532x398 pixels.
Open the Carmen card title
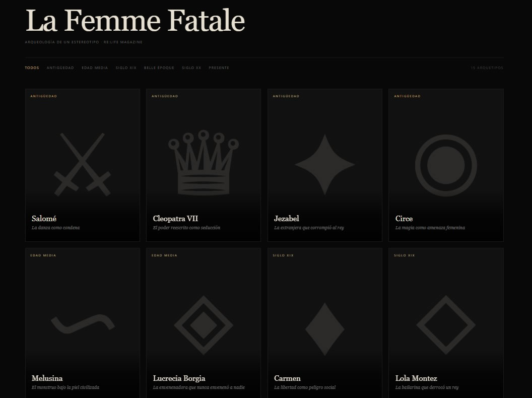[287, 378]
